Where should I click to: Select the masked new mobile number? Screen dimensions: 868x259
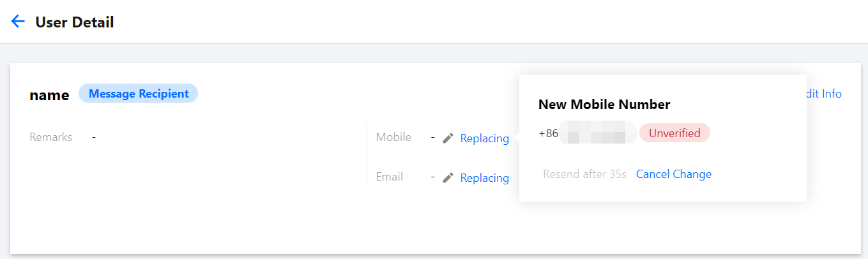pos(597,134)
